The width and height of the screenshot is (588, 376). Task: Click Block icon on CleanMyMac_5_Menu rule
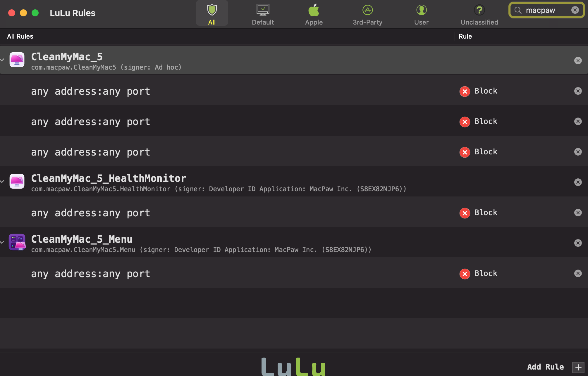(x=465, y=274)
